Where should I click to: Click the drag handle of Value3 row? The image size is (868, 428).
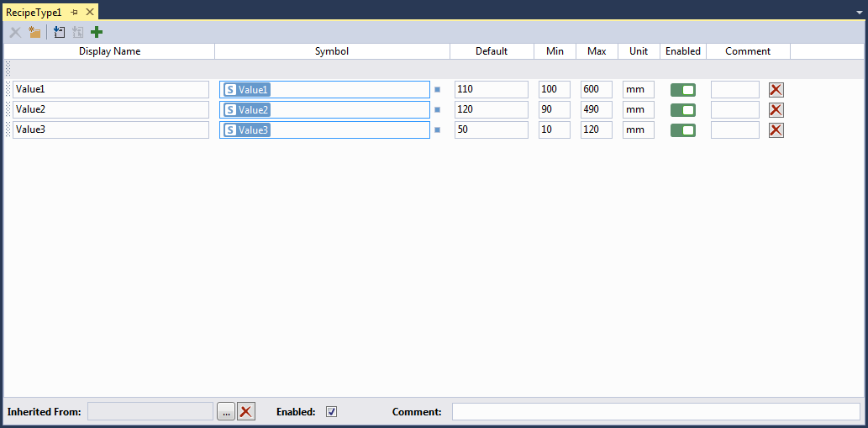[8, 130]
